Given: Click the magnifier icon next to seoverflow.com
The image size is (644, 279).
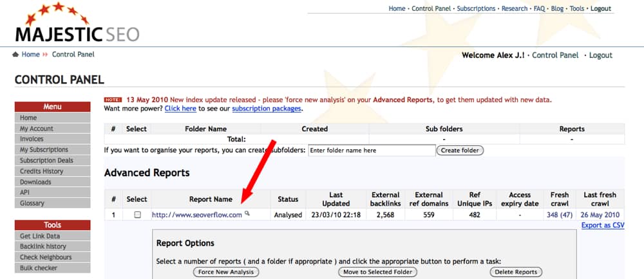Looking at the screenshot, I should (x=247, y=213).
